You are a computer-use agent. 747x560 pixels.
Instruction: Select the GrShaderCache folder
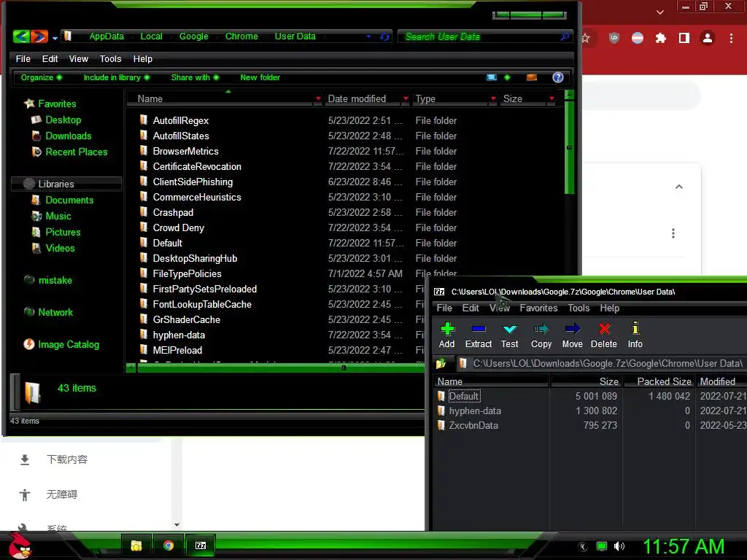(186, 319)
